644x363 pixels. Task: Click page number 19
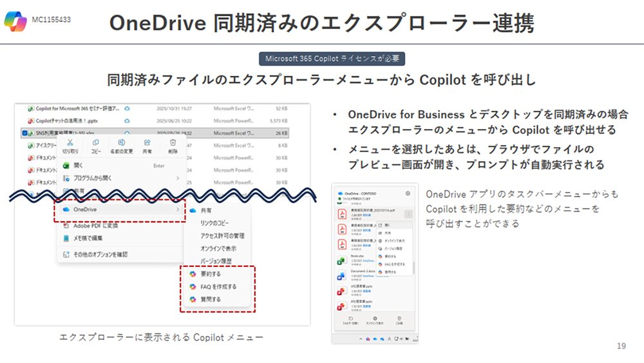pos(621,346)
